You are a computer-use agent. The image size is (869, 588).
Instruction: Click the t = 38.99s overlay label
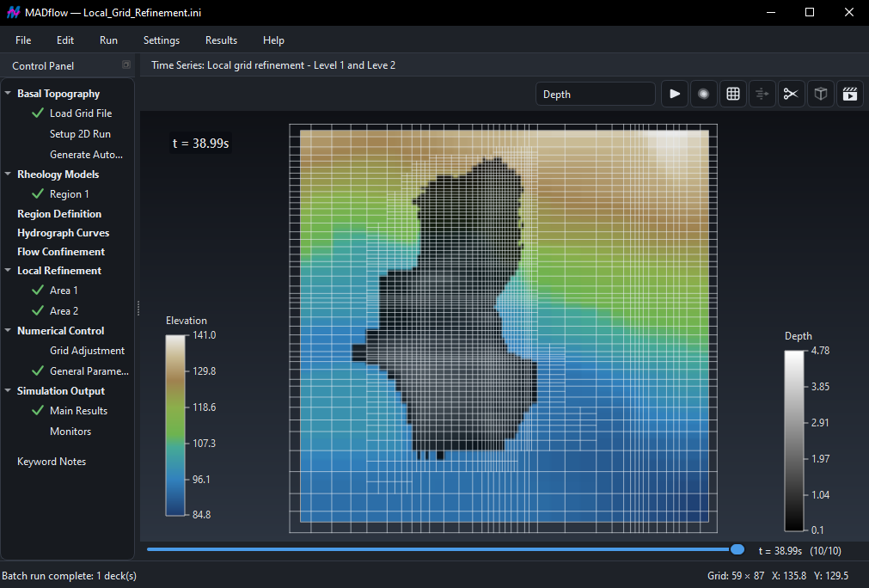[x=200, y=144]
